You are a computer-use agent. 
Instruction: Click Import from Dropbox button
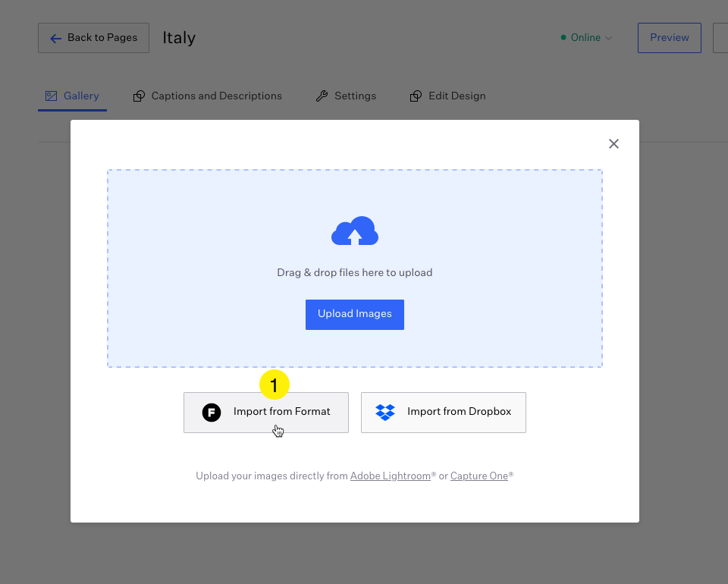pyautogui.click(x=444, y=413)
